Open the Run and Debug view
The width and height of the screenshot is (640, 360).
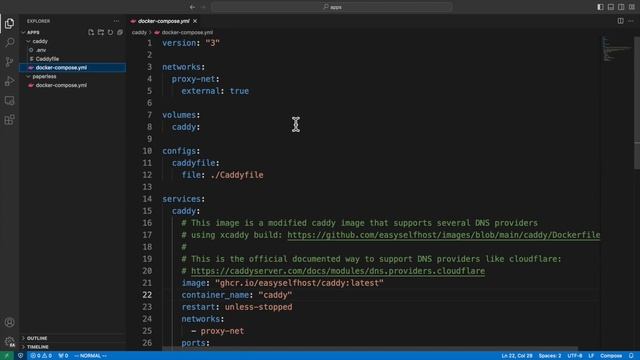point(9,81)
